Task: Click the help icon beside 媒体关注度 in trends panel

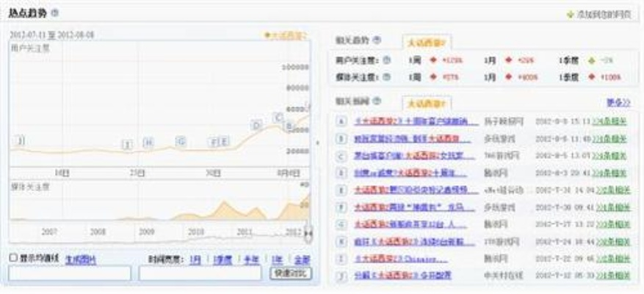Action: click(386, 77)
